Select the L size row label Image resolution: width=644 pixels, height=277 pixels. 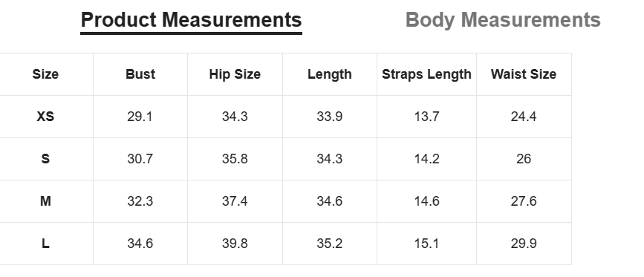click(45, 244)
